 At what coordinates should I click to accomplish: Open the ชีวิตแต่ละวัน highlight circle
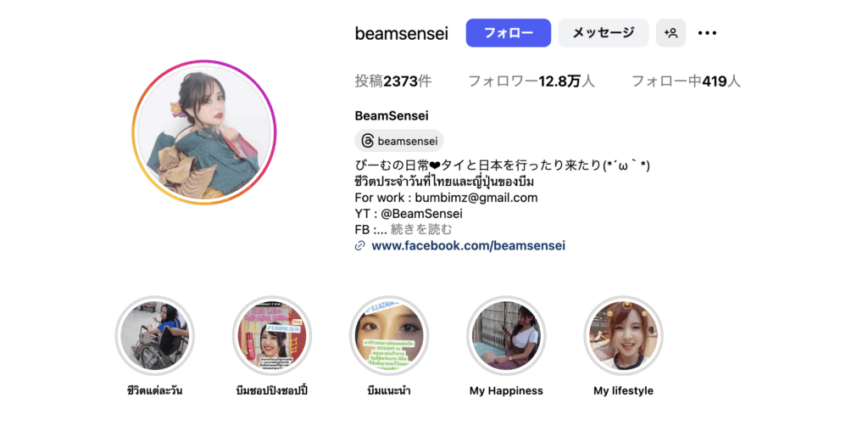pyautogui.click(x=154, y=336)
